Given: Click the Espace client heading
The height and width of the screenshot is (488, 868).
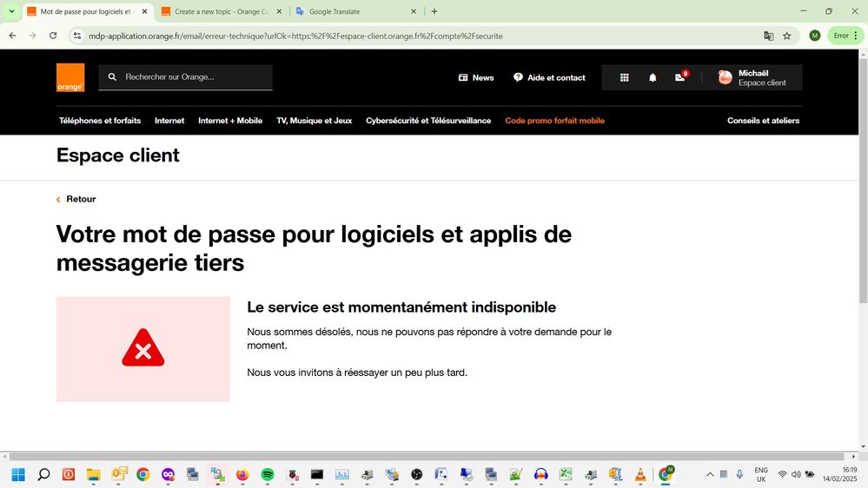Looking at the screenshot, I should 118,155.
